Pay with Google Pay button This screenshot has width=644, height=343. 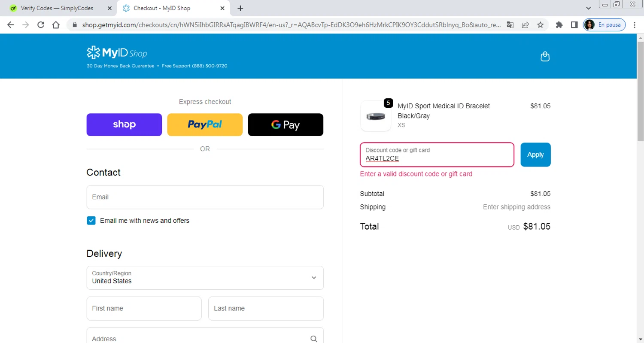[286, 124]
